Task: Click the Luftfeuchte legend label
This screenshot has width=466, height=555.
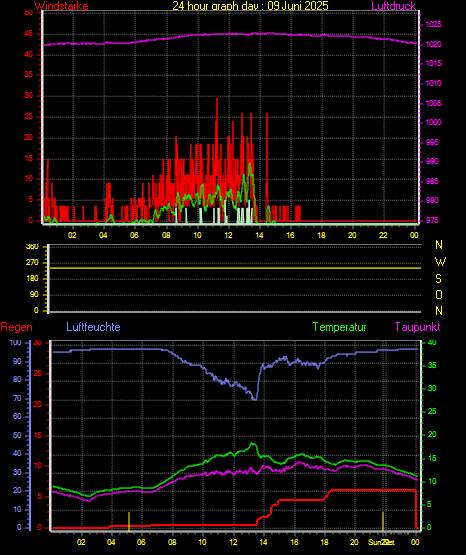Action: tap(93, 327)
